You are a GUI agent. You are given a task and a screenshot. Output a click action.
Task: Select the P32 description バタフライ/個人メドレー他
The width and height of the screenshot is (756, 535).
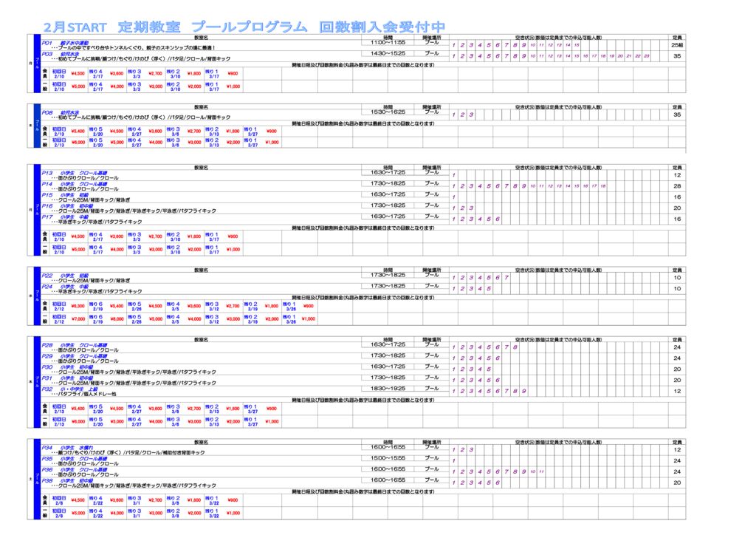click(84, 394)
